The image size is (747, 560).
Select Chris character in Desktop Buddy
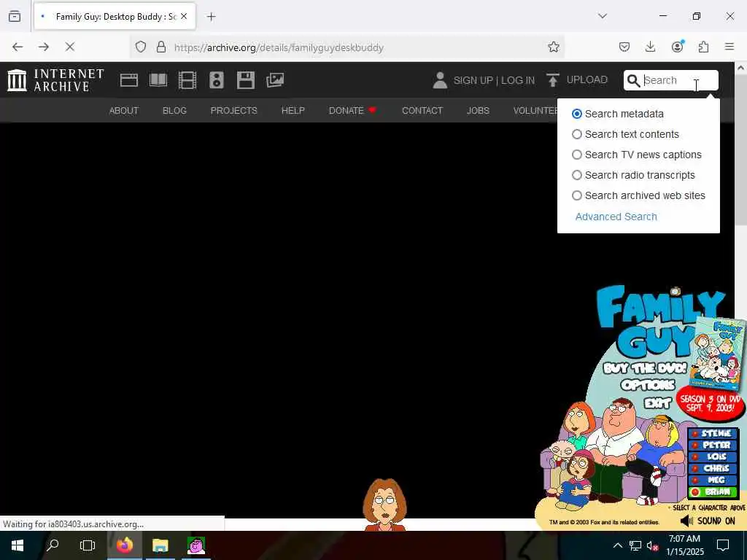tap(713, 468)
